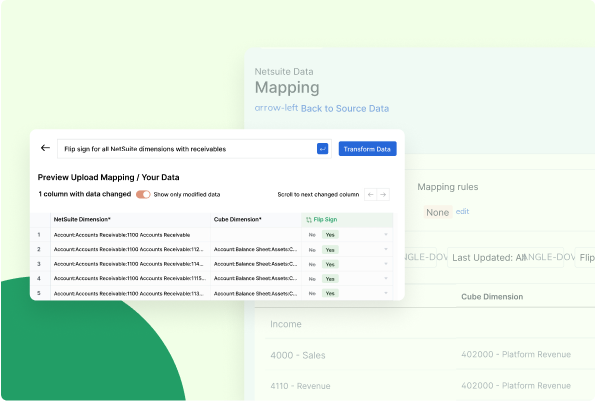Open the Flip Sign dropdown in row 2

(x=386, y=249)
